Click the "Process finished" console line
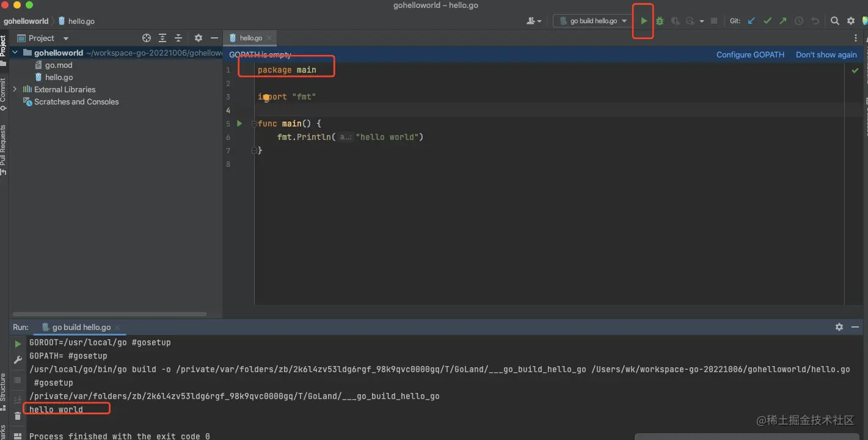 point(120,436)
